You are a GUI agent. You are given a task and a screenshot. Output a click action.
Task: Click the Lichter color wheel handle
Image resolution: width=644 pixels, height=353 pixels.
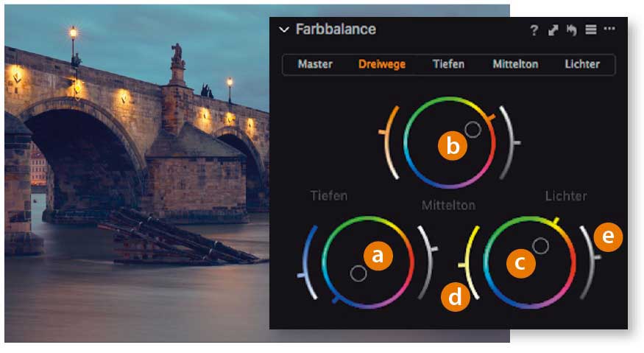pyautogui.click(x=540, y=246)
